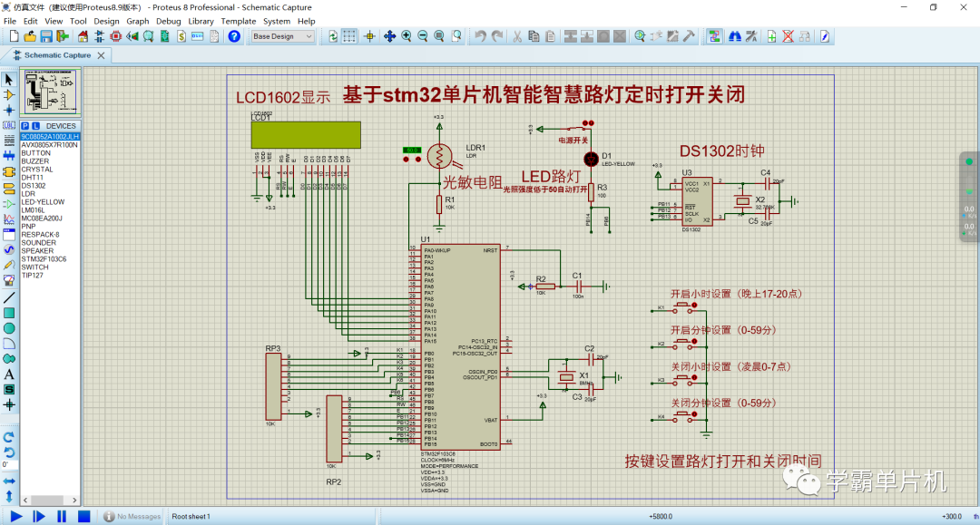980x525 pixels.
Task: Select STM32F103C6 in the devices list
Action: [x=44, y=259]
